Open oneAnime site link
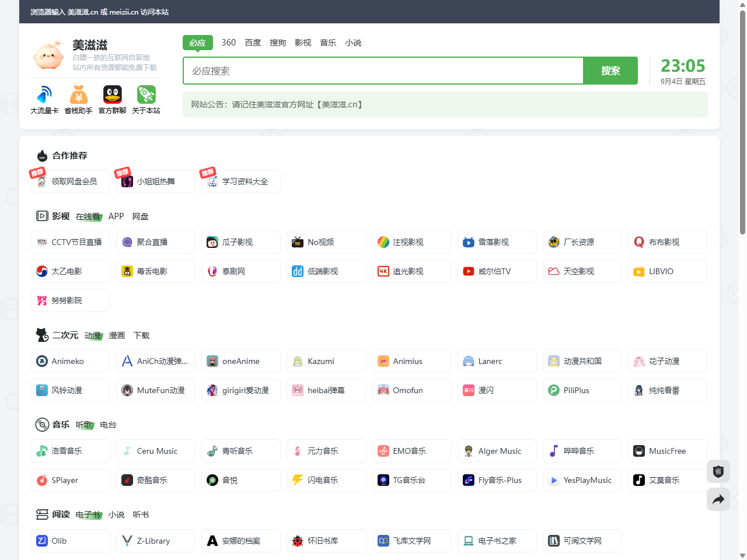 click(x=241, y=361)
